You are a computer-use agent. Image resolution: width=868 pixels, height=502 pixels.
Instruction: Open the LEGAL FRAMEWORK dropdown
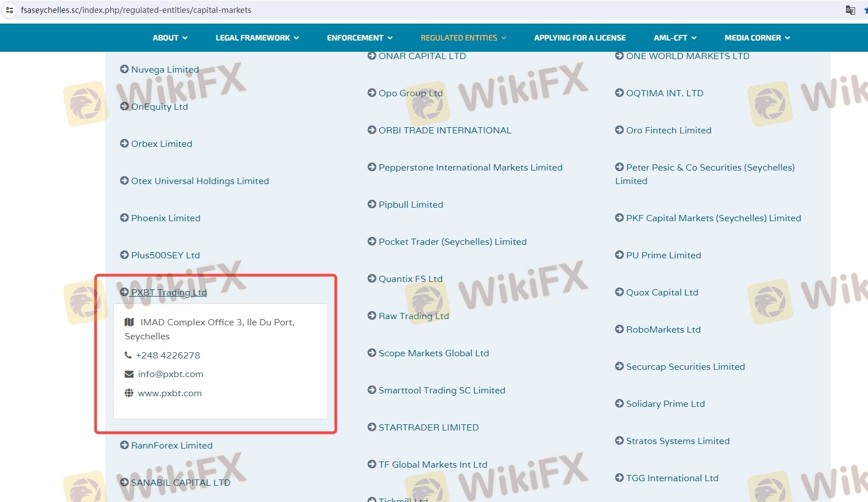[257, 38]
